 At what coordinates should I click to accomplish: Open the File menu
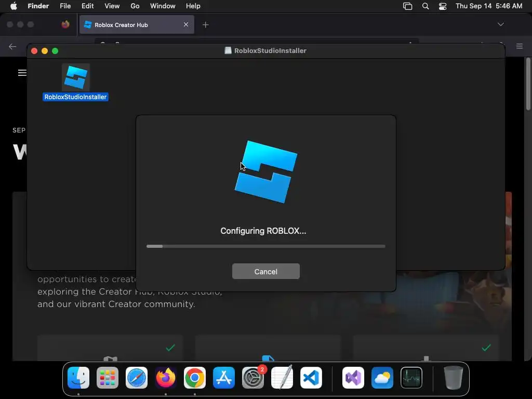(65, 6)
